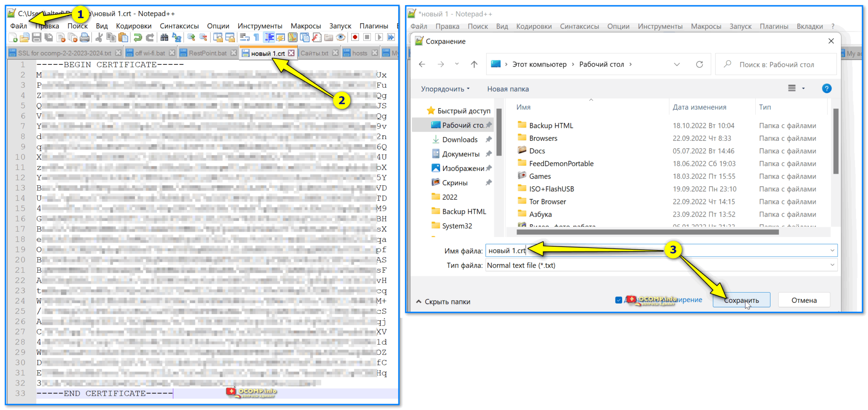Screen dimensions: 868x410
Task: Toggle word wrap in the toolbar
Action: tap(245, 38)
